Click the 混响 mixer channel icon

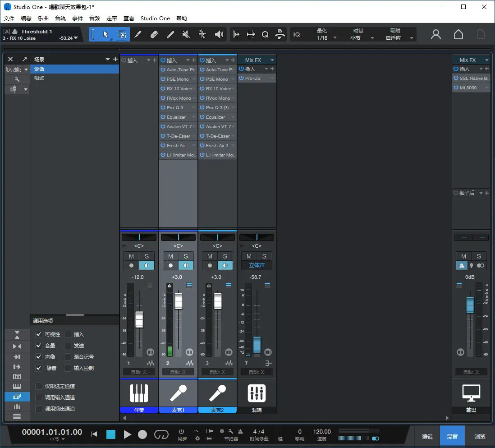[x=257, y=393]
